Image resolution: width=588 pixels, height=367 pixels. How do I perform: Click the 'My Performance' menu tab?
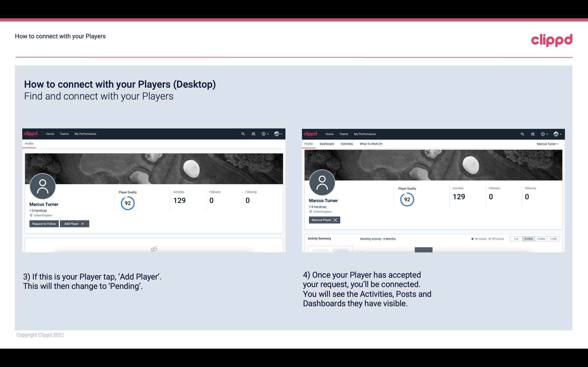click(x=85, y=133)
